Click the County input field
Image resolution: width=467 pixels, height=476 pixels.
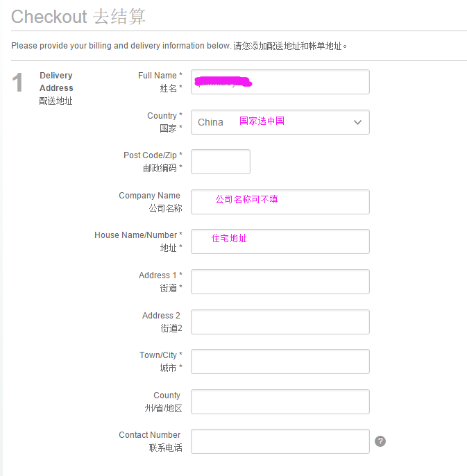pos(280,402)
